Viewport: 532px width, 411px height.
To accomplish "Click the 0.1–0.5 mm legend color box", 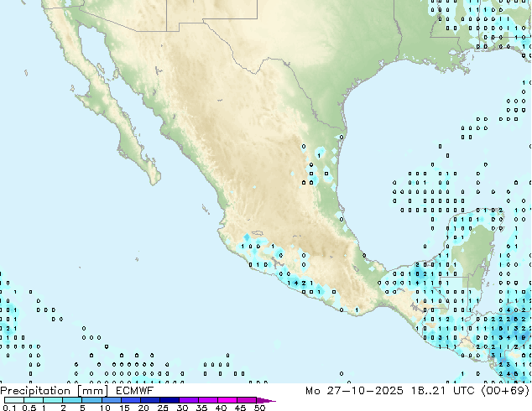I will coord(14,400).
